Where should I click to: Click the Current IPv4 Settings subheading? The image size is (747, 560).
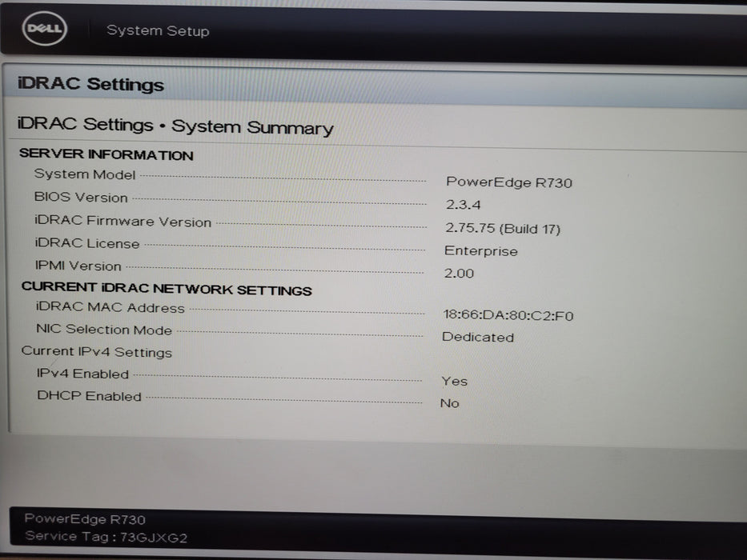click(97, 352)
